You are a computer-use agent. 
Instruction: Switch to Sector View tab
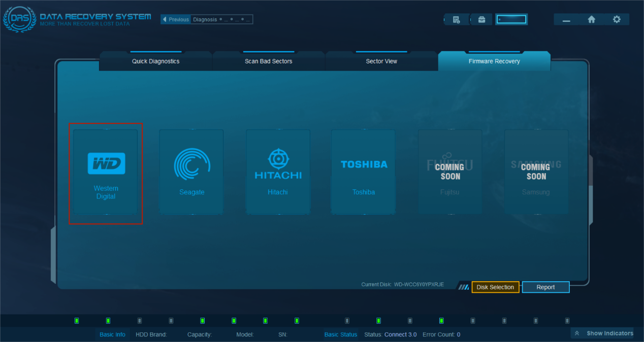point(381,61)
